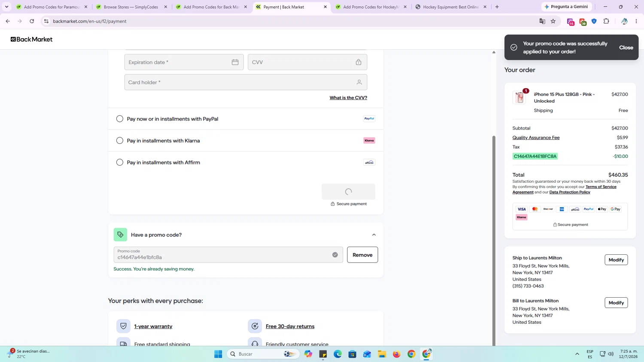This screenshot has height=362, width=644.
Task: Click the scroll-up arrow of page scrollbar
Action: coord(494,52)
